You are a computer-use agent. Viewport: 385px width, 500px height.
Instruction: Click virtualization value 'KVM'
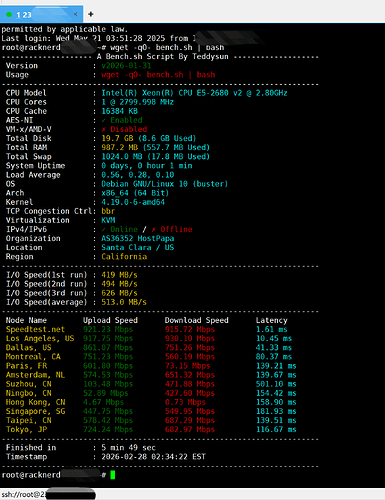(x=108, y=220)
